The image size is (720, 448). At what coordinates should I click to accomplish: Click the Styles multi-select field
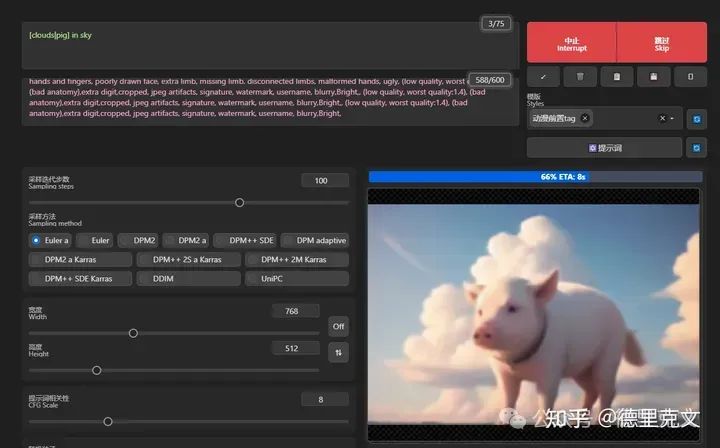point(604,118)
